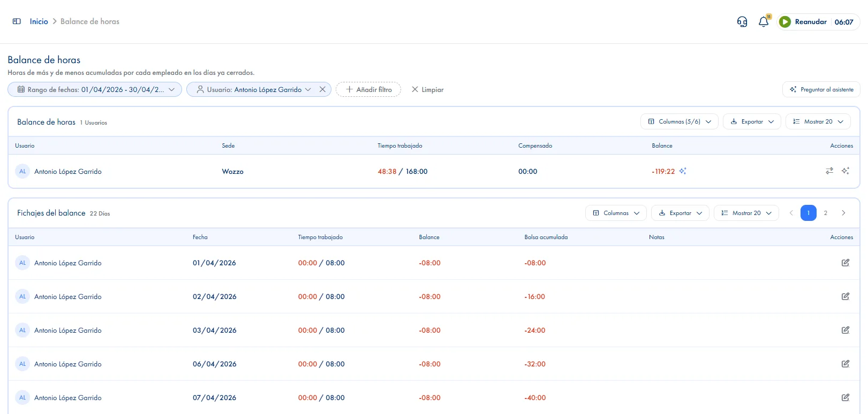Click the Fecha column header
This screenshot has height=414, width=868.
click(x=200, y=237)
